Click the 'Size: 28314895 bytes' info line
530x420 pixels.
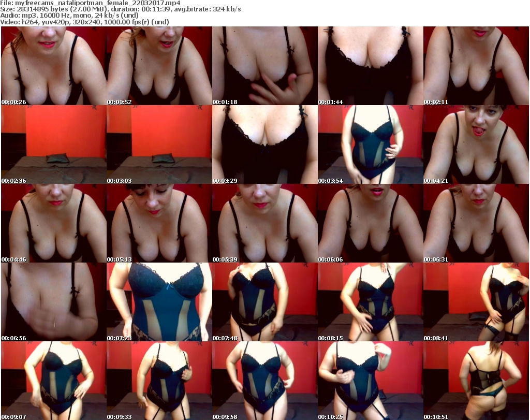pyautogui.click(x=120, y=9)
